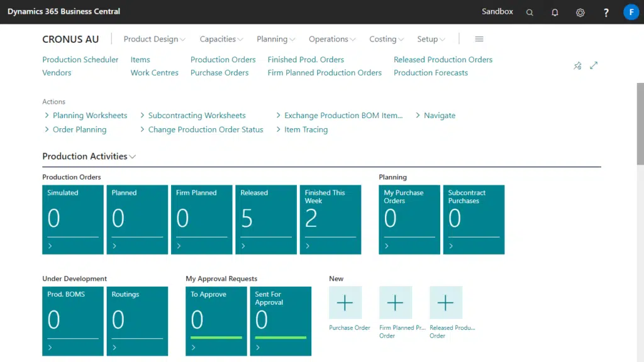Image resolution: width=644 pixels, height=362 pixels.
Task: Open the notifications bell icon
Action: pyautogui.click(x=555, y=13)
